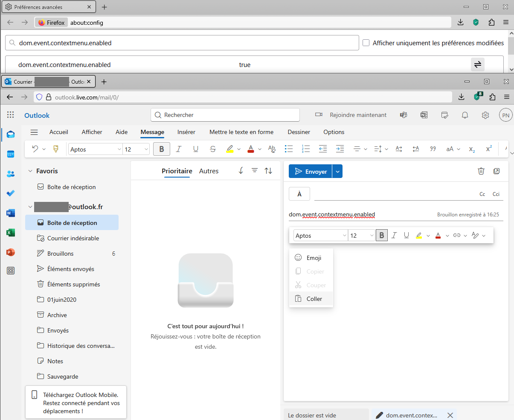Screen dimensions: 514x420
Task: Switch to Mettre le texte en forme tab
Action: point(241,132)
